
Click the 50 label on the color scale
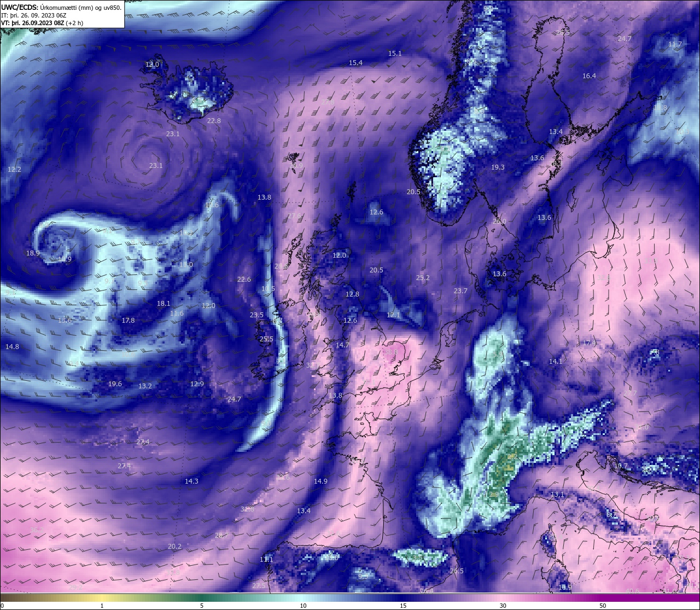[603, 606]
